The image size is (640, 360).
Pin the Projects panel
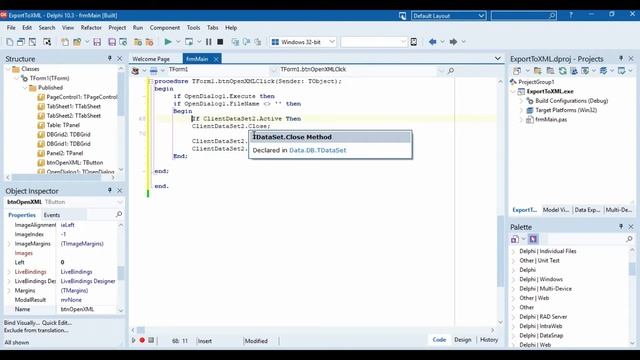[621, 59]
